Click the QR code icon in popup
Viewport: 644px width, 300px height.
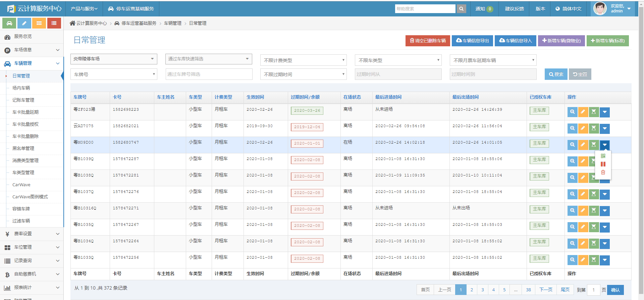click(603, 156)
